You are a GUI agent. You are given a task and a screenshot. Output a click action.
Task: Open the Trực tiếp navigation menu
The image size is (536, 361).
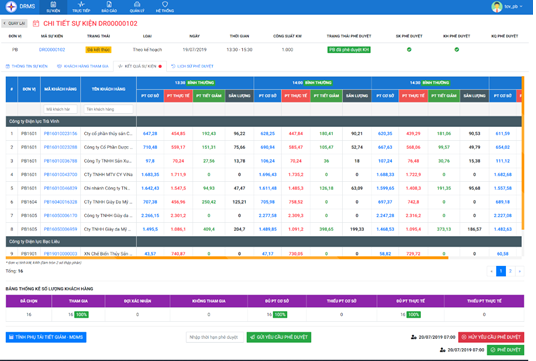point(81,7)
